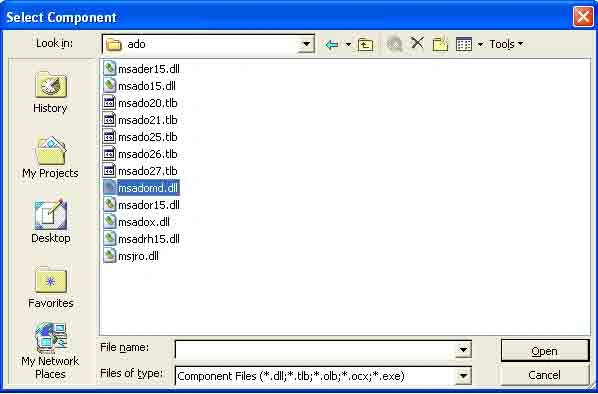
Task: Create a new folder
Action: click(x=440, y=44)
